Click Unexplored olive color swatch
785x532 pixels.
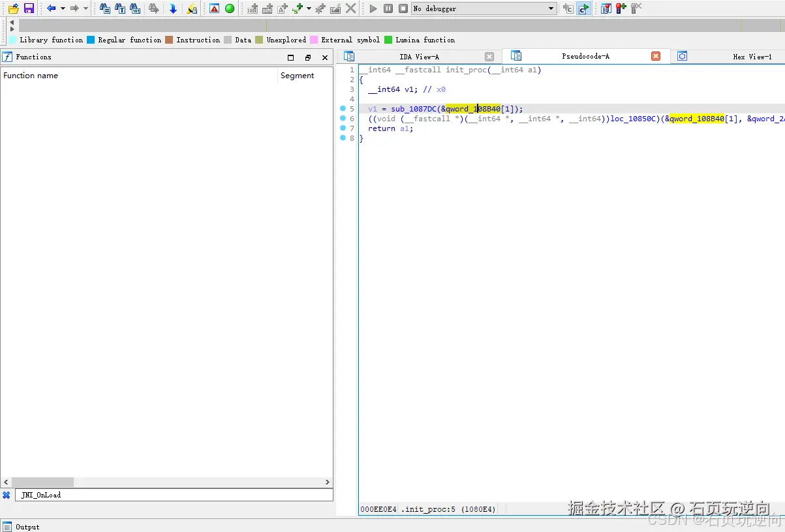tap(259, 40)
